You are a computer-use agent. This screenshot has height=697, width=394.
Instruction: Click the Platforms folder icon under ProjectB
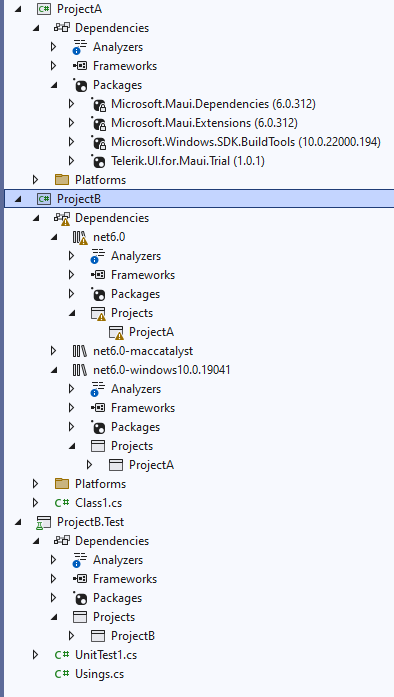pos(62,484)
